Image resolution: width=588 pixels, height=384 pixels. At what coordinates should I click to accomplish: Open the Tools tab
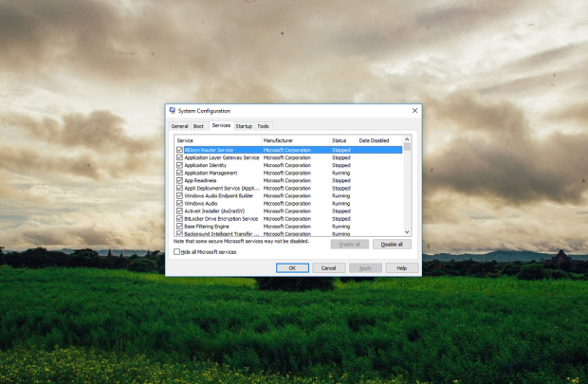(263, 126)
